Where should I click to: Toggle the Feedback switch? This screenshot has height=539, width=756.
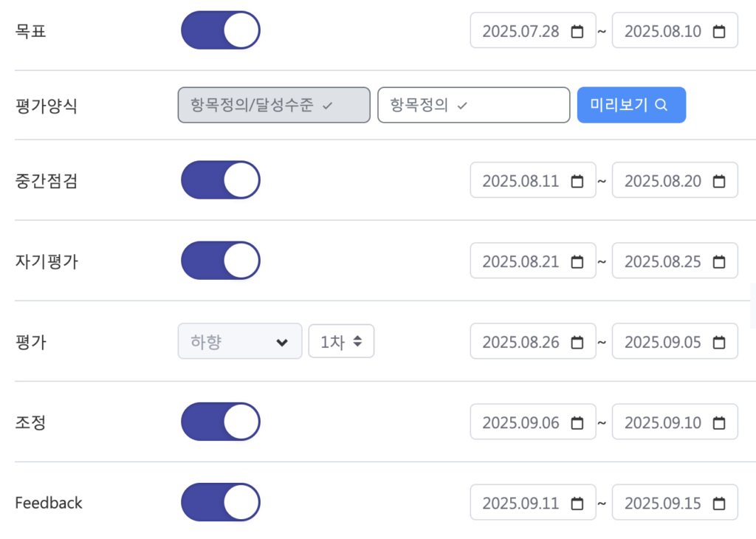pos(221,502)
